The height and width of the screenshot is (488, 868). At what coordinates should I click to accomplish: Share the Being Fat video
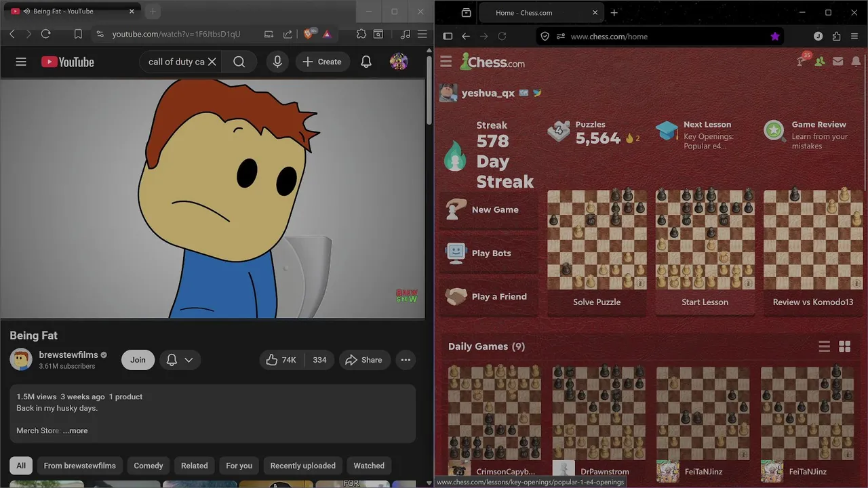point(364,360)
